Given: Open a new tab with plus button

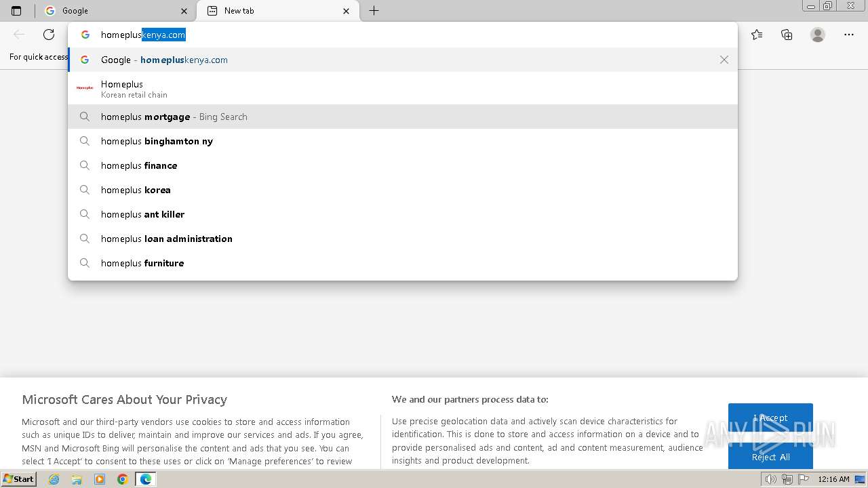Looking at the screenshot, I should (374, 10).
